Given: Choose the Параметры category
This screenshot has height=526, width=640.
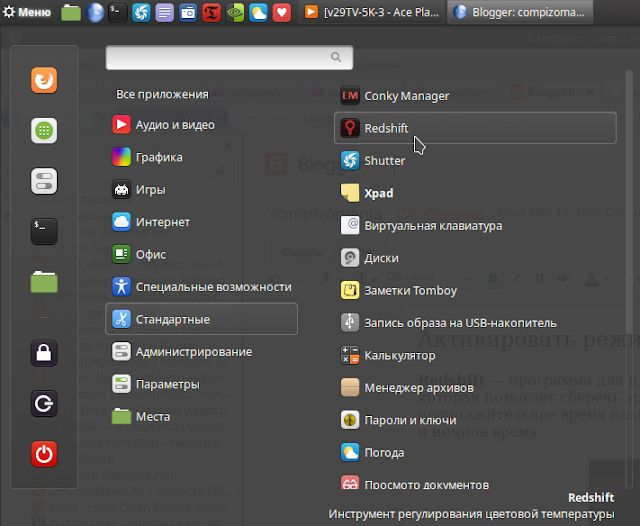Looking at the screenshot, I should coord(202,384).
